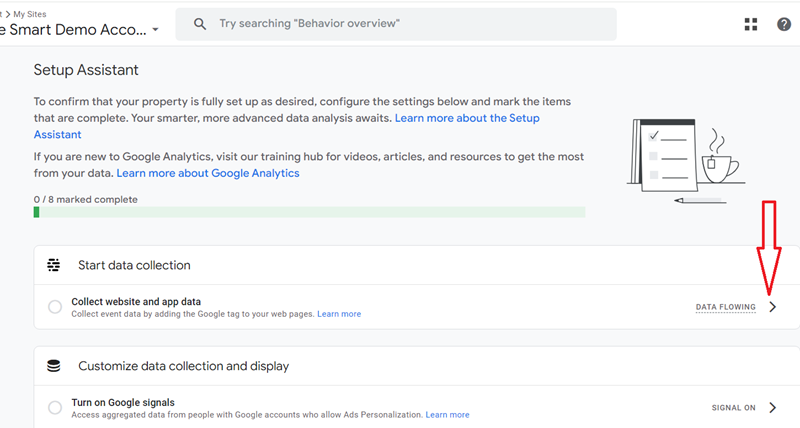
Task: Click the search box "Try searching Behavior overview"
Action: pos(396,24)
